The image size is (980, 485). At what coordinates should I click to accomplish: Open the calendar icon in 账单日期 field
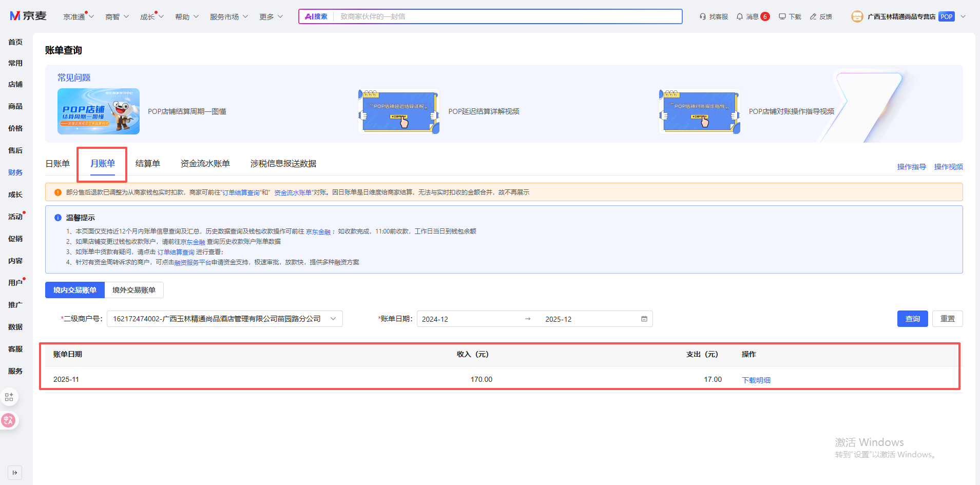coord(644,319)
